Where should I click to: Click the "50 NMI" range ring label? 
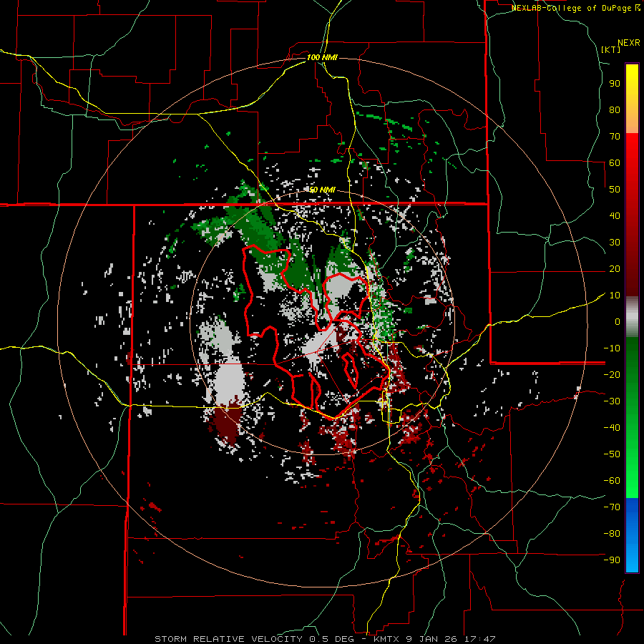coord(322,190)
